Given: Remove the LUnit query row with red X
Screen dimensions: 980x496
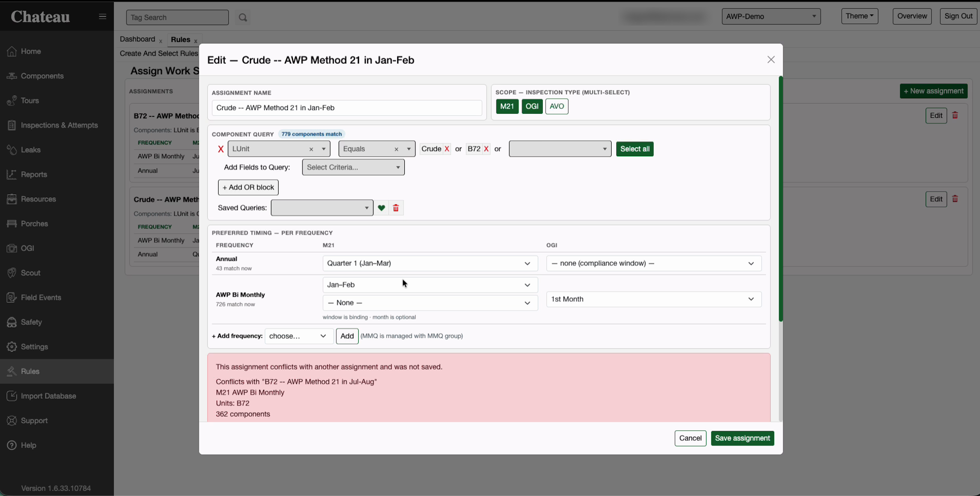Looking at the screenshot, I should pyautogui.click(x=221, y=149).
